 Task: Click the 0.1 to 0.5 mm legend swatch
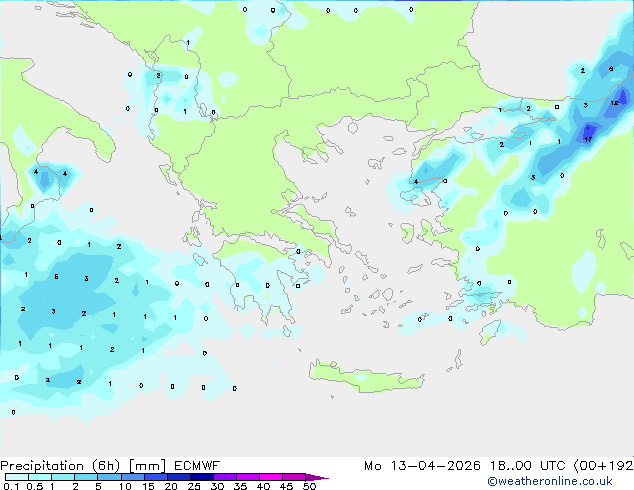[17, 477]
